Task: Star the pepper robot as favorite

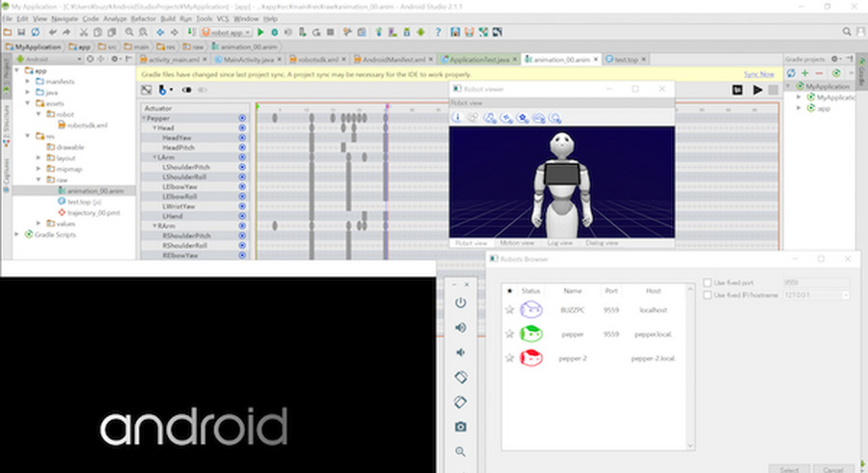Action: click(509, 334)
